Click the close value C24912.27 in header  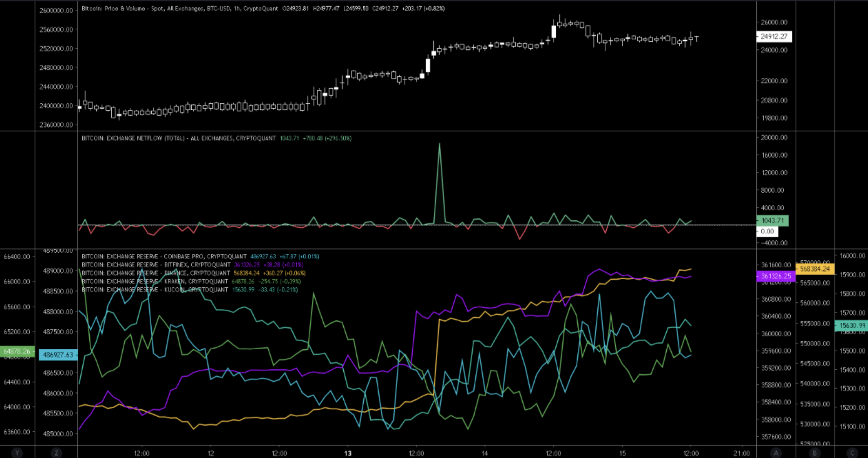[x=385, y=9]
